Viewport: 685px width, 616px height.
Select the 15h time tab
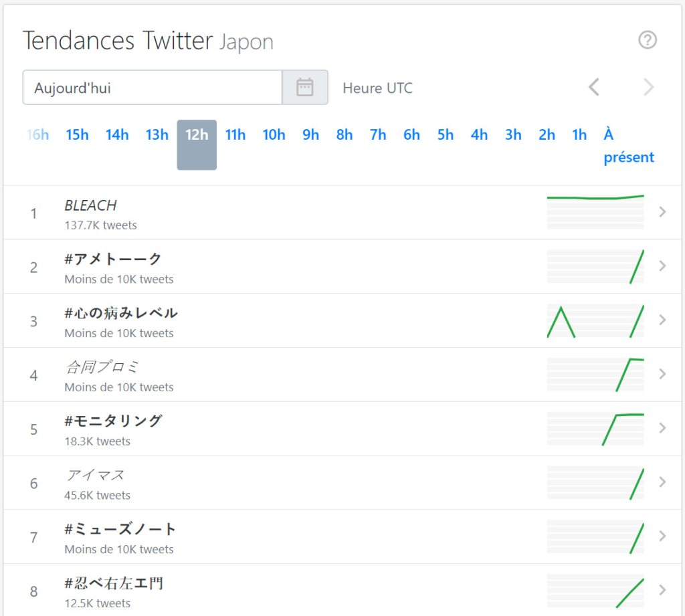[77, 134]
